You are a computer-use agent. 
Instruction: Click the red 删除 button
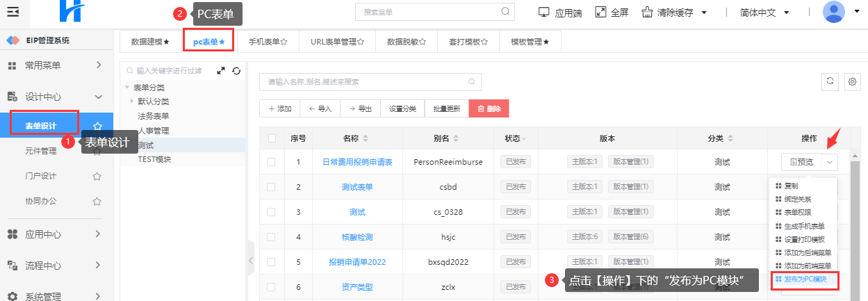click(489, 108)
